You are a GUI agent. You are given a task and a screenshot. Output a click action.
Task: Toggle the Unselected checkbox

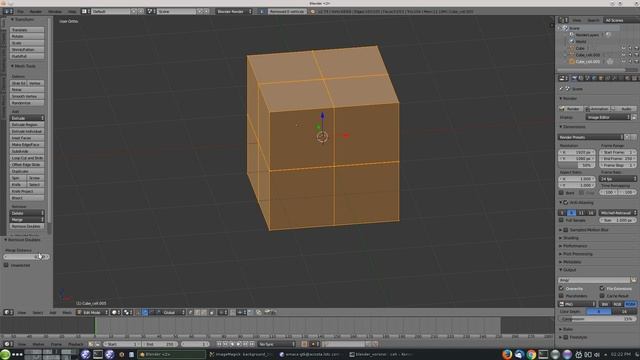(x=6, y=265)
